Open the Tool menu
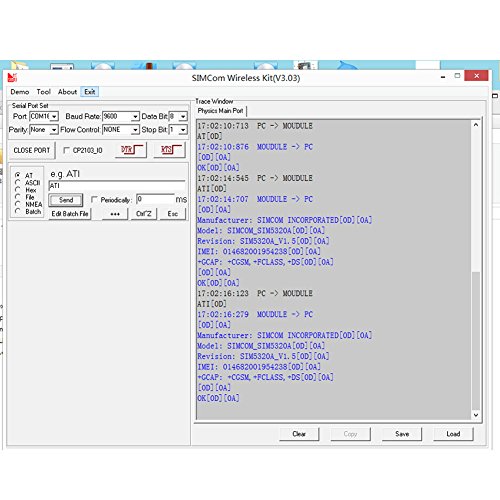Viewport: 500px width, 500px height. pyautogui.click(x=44, y=92)
